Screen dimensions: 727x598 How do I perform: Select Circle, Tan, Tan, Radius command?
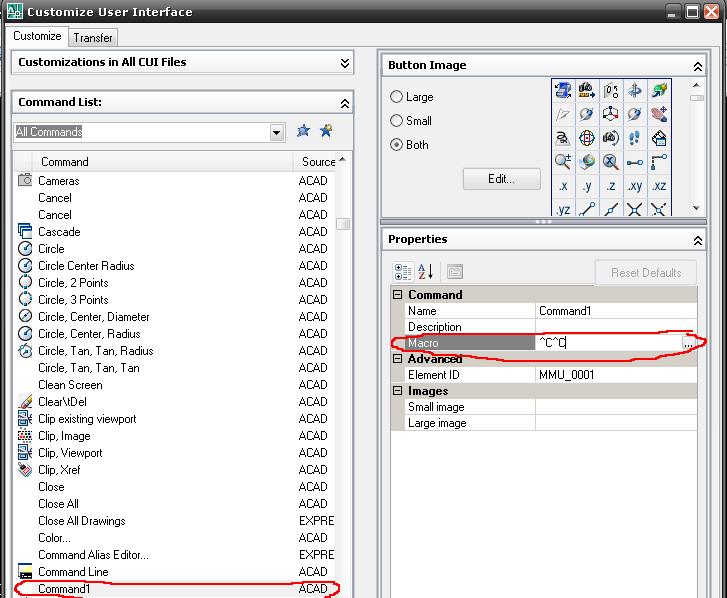175,351
